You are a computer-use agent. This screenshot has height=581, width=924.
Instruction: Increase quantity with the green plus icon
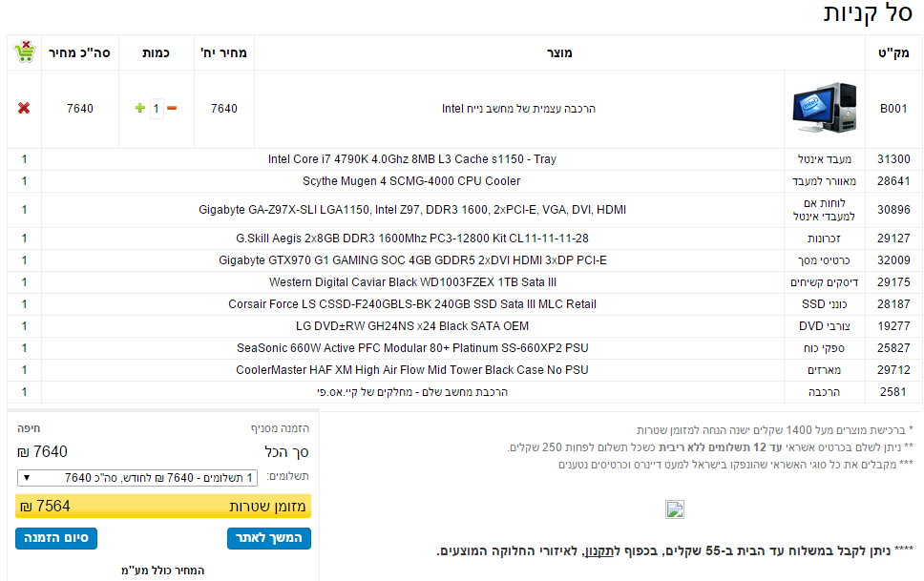(140, 108)
